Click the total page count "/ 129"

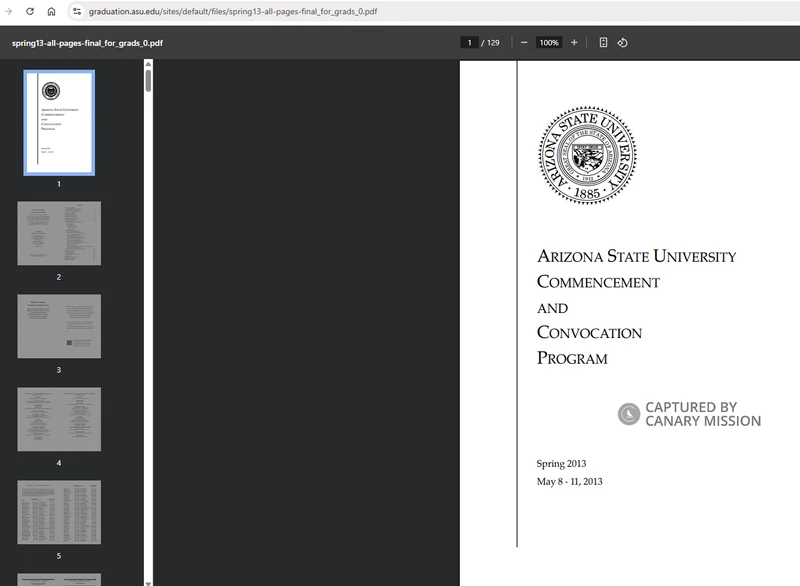(x=490, y=43)
